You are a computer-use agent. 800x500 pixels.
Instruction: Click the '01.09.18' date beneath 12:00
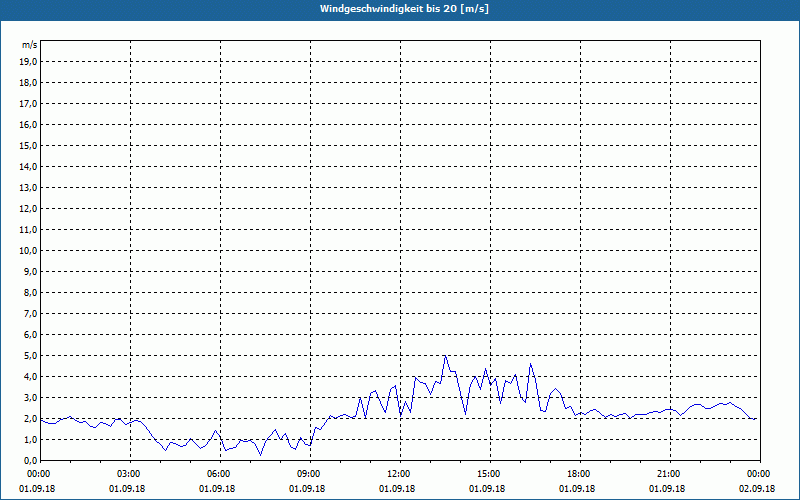pos(397,489)
